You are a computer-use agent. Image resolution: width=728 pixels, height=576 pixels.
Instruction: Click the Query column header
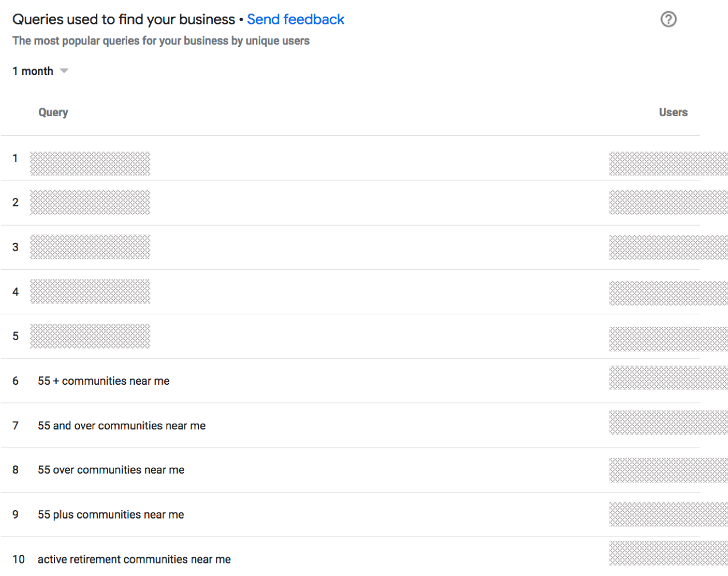tap(53, 112)
